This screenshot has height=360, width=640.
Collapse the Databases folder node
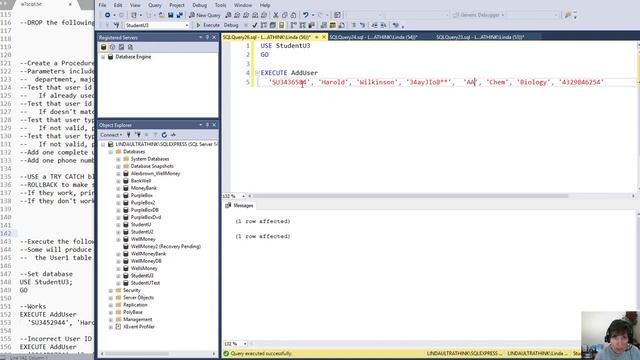(111, 151)
